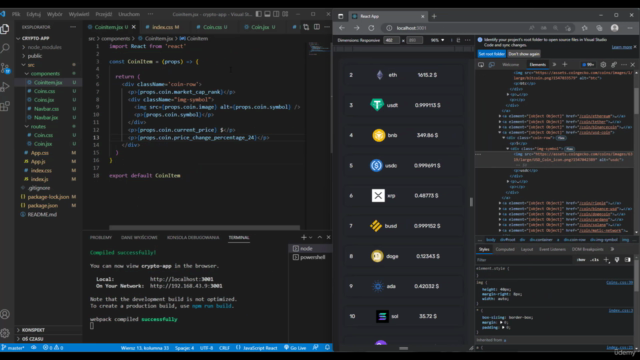Viewport: 640px width, 360px height.
Task: Open README.md in the explorer
Action: click(x=42, y=214)
